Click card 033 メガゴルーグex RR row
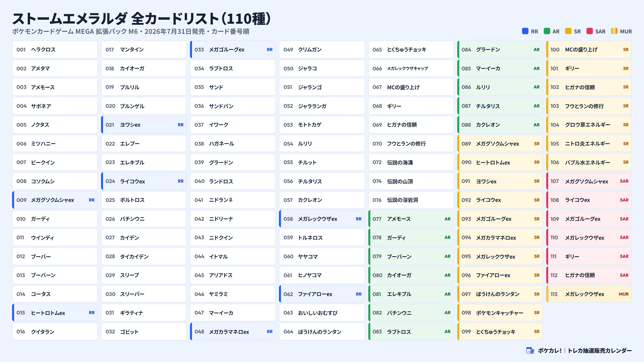 click(x=233, y=49)
